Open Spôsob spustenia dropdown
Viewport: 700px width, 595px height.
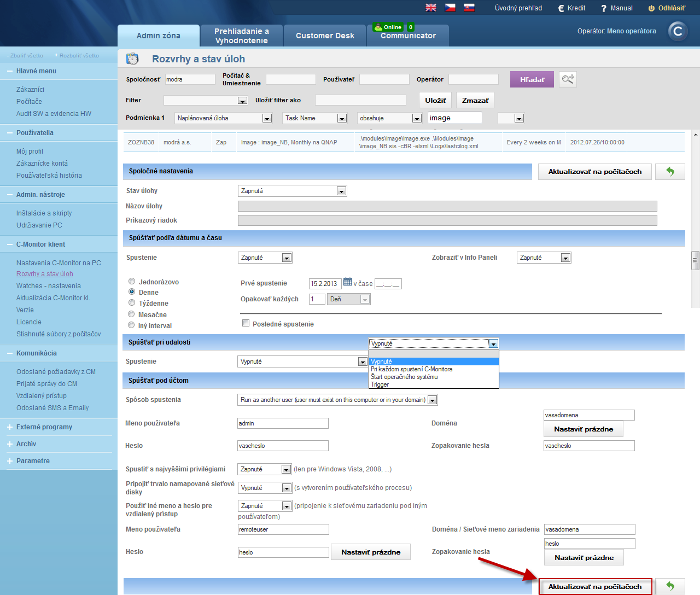337,400
